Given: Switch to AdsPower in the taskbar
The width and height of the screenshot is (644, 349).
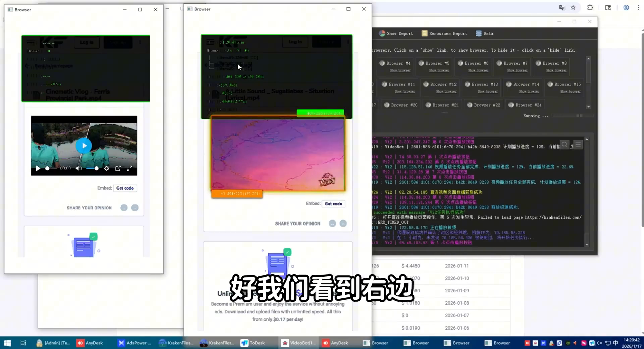Looking at the screenshot, I should [135, 343].
